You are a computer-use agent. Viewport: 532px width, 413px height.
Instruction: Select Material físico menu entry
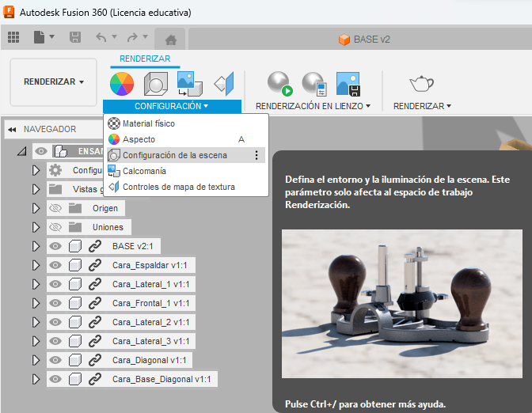(x=186, y=123)
